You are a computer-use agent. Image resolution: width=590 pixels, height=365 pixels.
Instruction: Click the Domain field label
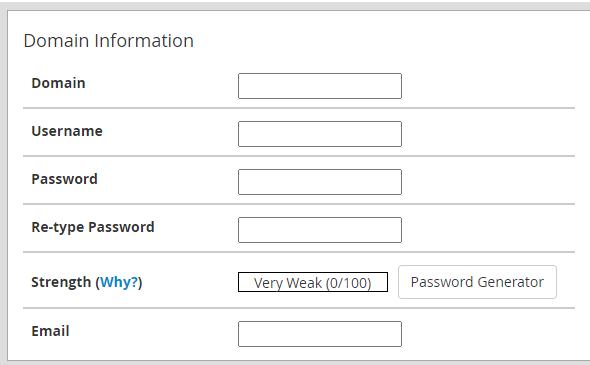pos(58,83)
